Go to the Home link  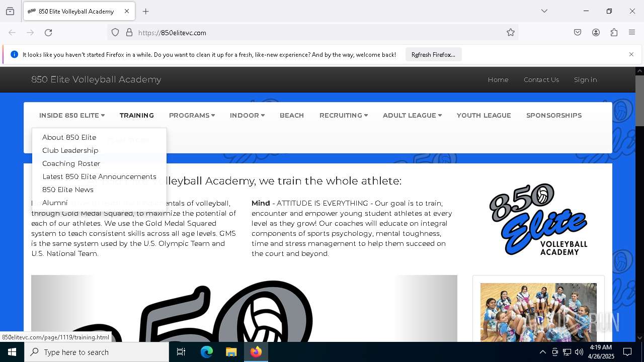pos(498,79)
